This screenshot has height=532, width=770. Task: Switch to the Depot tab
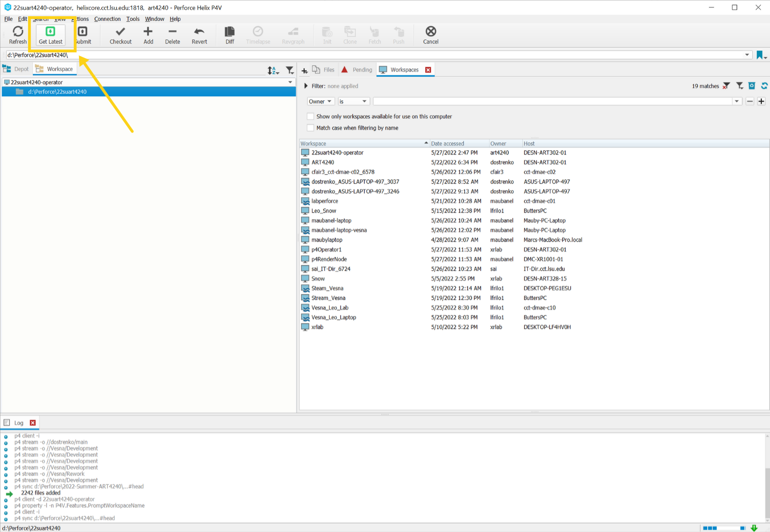[x=16, y=69]
